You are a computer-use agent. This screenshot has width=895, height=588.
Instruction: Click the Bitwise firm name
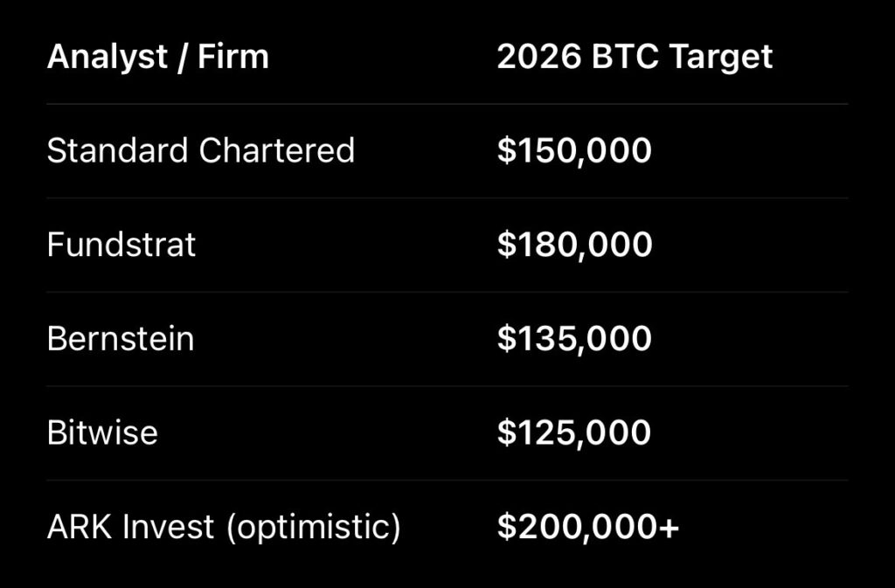click(x=102, y=433)
